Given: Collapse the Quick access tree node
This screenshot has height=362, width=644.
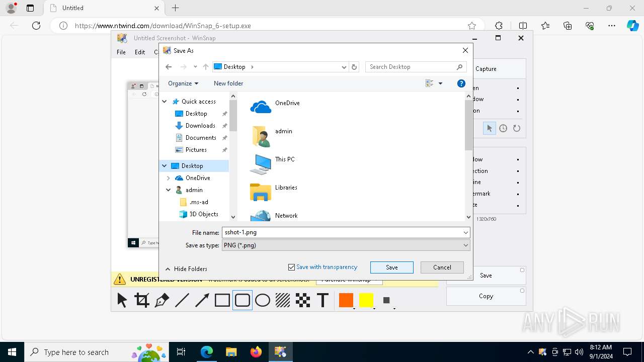Looking at the screenshot, I should click(165, 102).
